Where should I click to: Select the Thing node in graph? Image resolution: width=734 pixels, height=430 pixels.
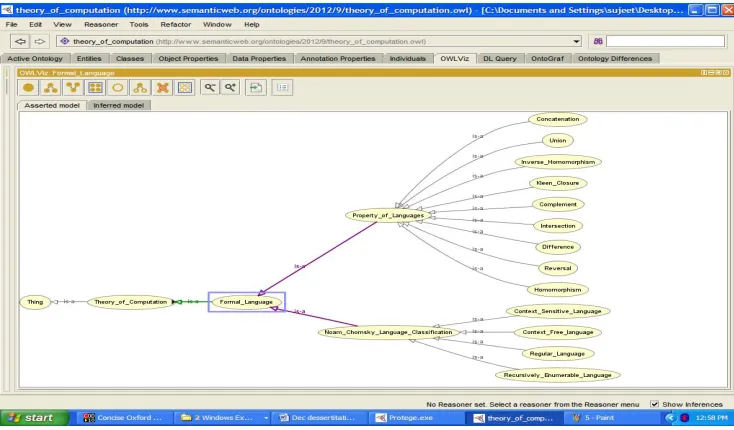[35, 302]
